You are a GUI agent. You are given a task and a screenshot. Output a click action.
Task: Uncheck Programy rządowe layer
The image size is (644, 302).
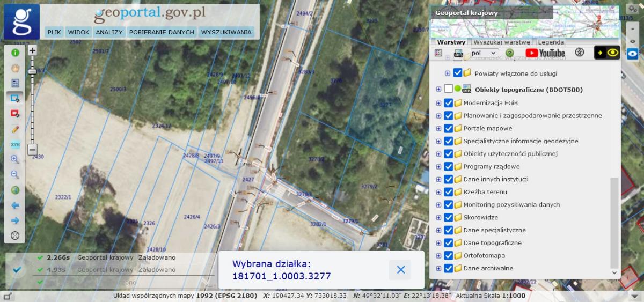click(448, 166)
